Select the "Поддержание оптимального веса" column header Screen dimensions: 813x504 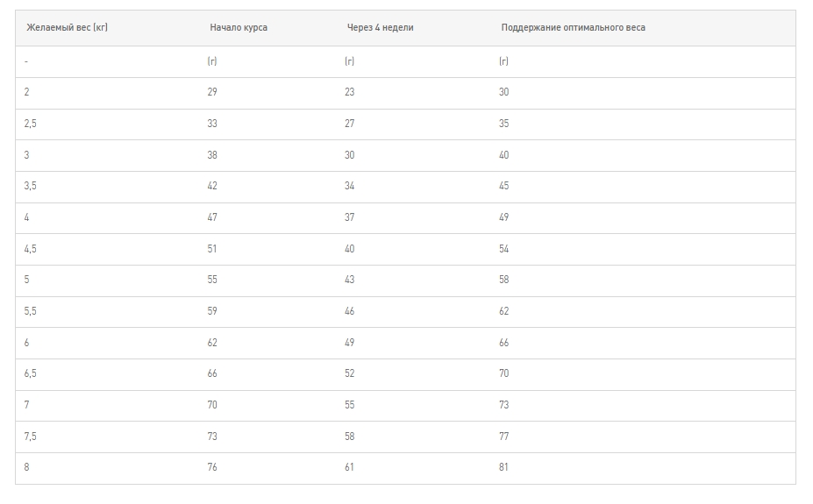pos(573,27)
